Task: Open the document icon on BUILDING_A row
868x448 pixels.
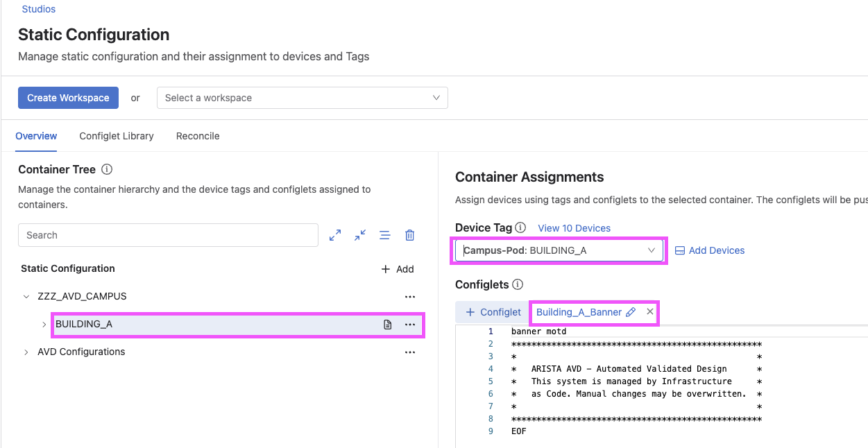Action: coord(388,324)
